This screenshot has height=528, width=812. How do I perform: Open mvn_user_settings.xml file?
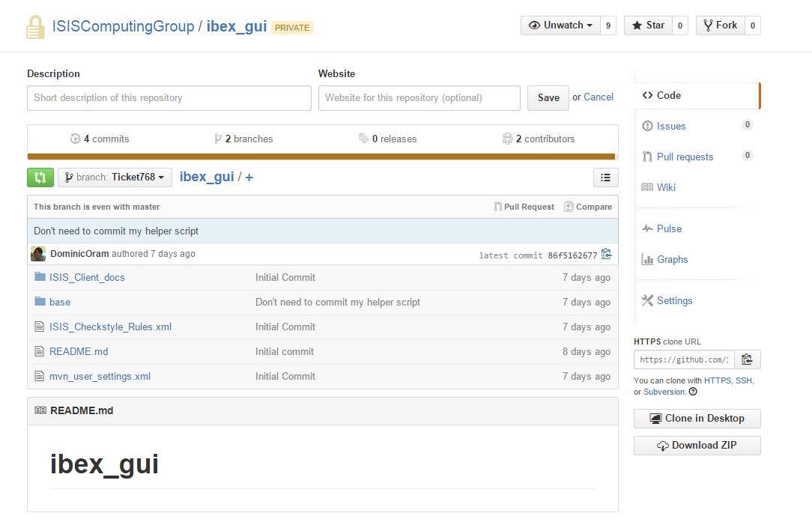click(x=100, y=376)
